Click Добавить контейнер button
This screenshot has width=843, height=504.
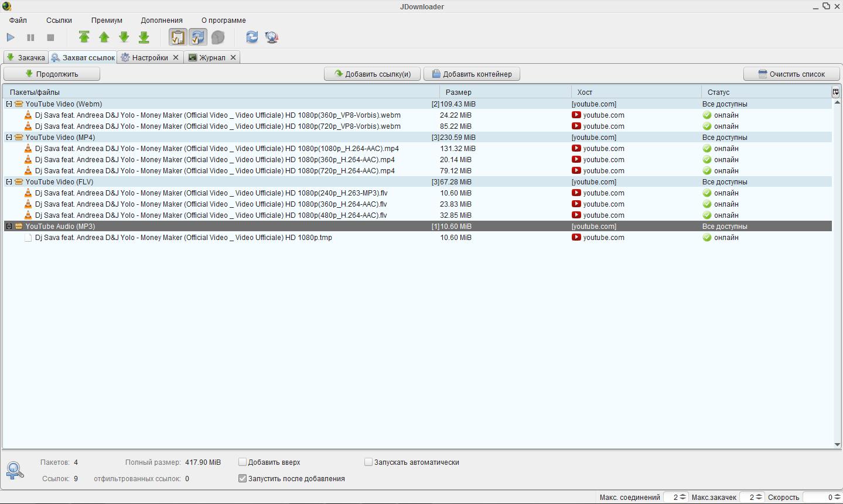pos(472,74)
